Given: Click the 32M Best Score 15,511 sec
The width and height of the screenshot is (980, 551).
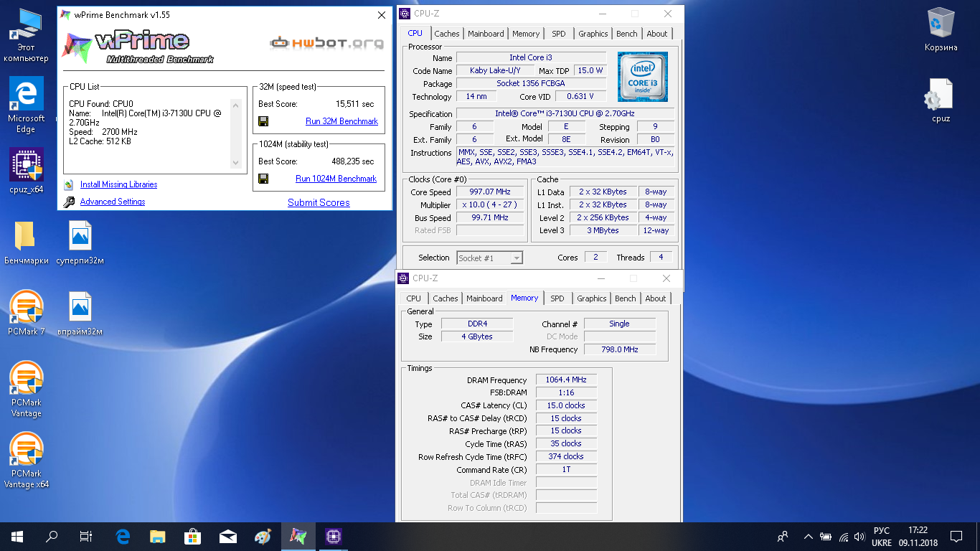Looking at the screenshot, I should click(x=354, y=104).
